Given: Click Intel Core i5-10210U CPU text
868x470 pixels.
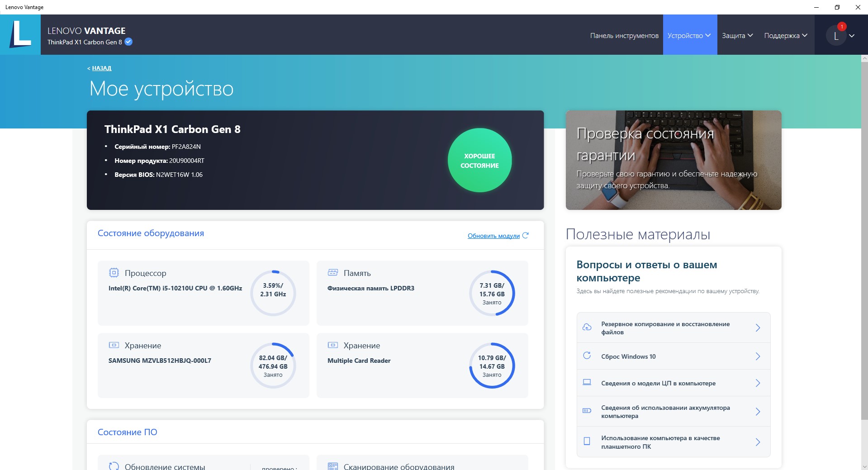Looking at the screenshot, I should [x=175, y=288].
